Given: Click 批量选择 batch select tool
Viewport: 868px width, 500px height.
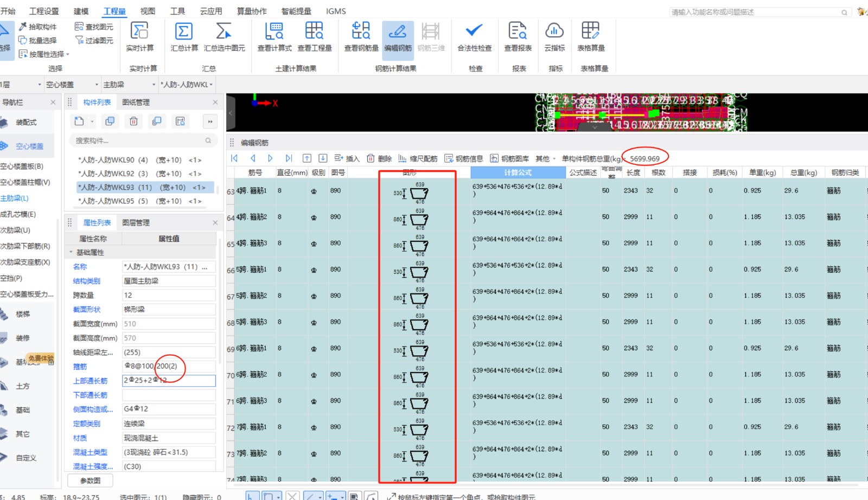Looking at the screenshot, I should click(37, 40).
